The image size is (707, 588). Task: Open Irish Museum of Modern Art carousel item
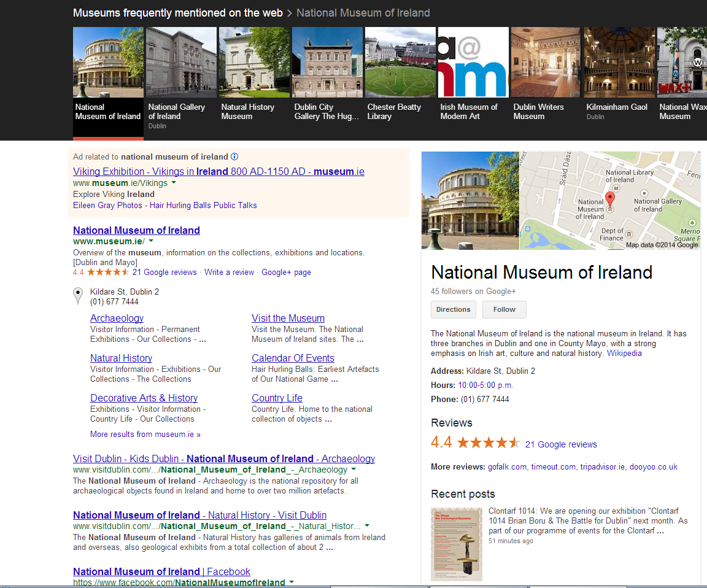coord(473,74)
